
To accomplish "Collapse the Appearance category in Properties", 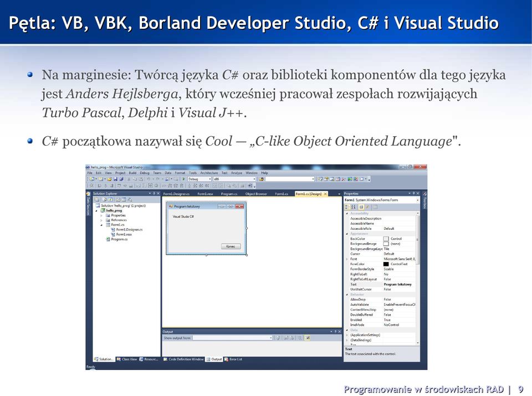I will point(347,234).
